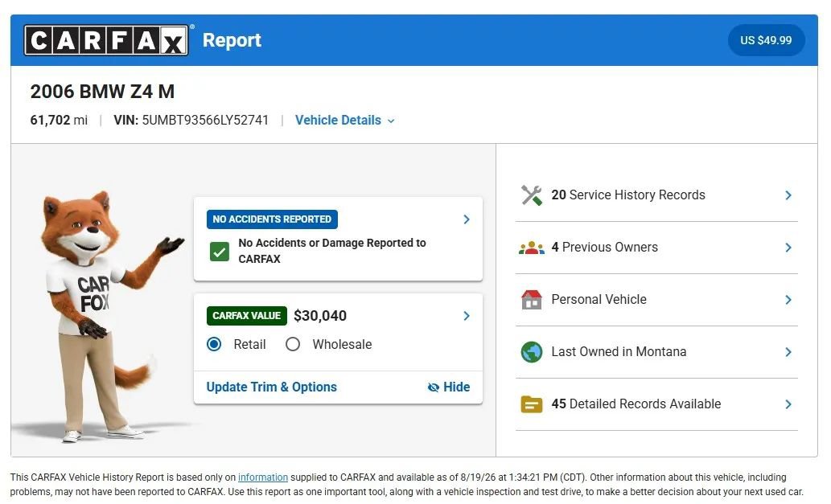Open No Accidents Reported chevron
Screen dimensions: 831x504
point(467,219)
